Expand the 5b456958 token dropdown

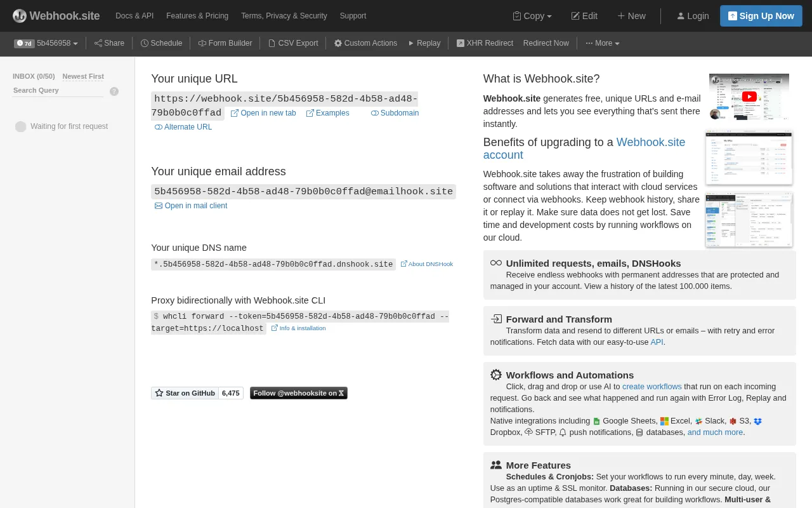point(46,43)
